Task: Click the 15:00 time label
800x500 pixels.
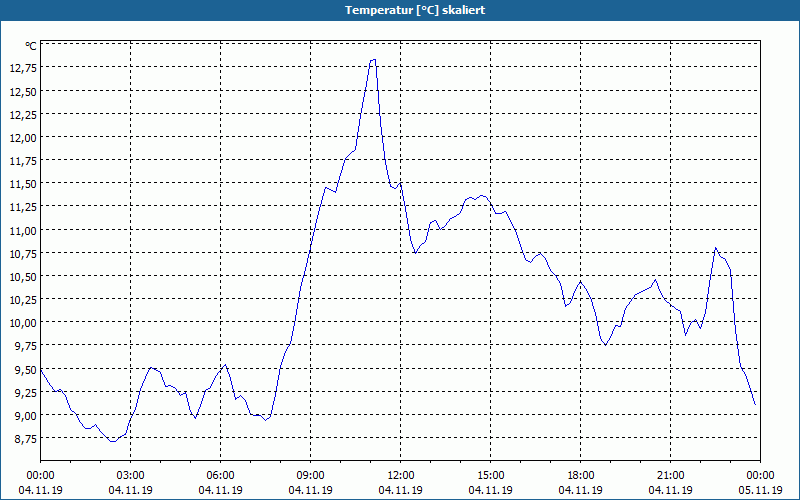Action: 490,476
